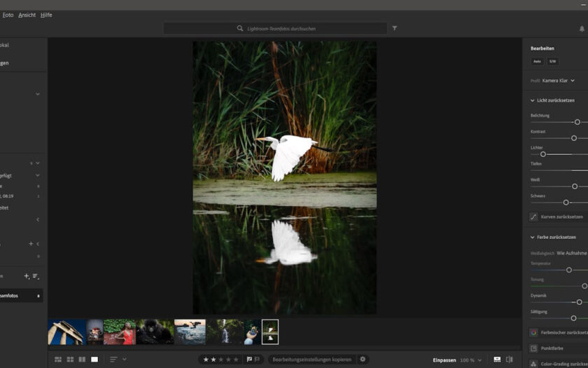Switch to photo grid view

click(x=58, y=360)
